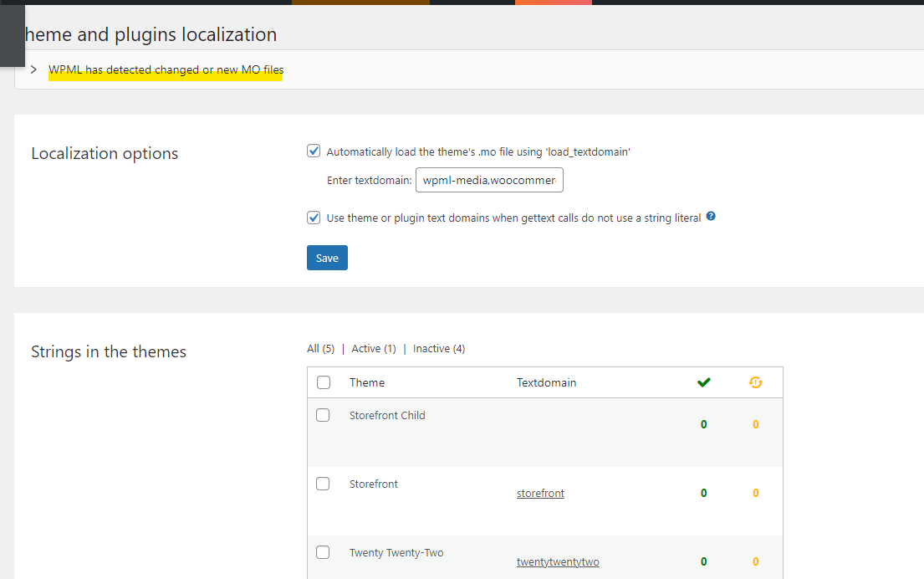Expand the WPML detected MO files notice

tap(33, 69)
